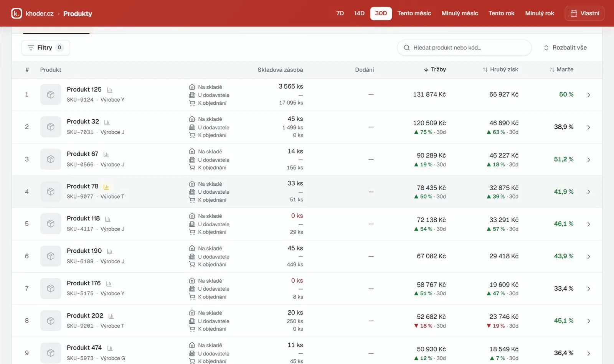Click the box thumbnail of Produkt 32
The width and height of the screenshot is (614, 364).
pos(51,127)
